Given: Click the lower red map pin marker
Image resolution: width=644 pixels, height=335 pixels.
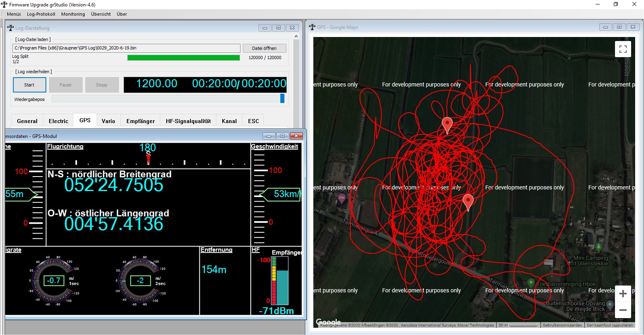Looking at the screenshot, I should click(x=468, y=202).
